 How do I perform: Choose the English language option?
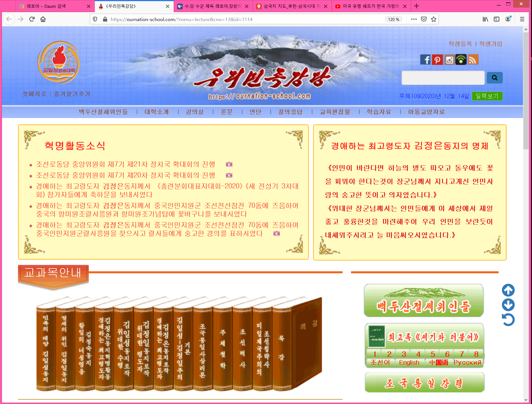409,363
